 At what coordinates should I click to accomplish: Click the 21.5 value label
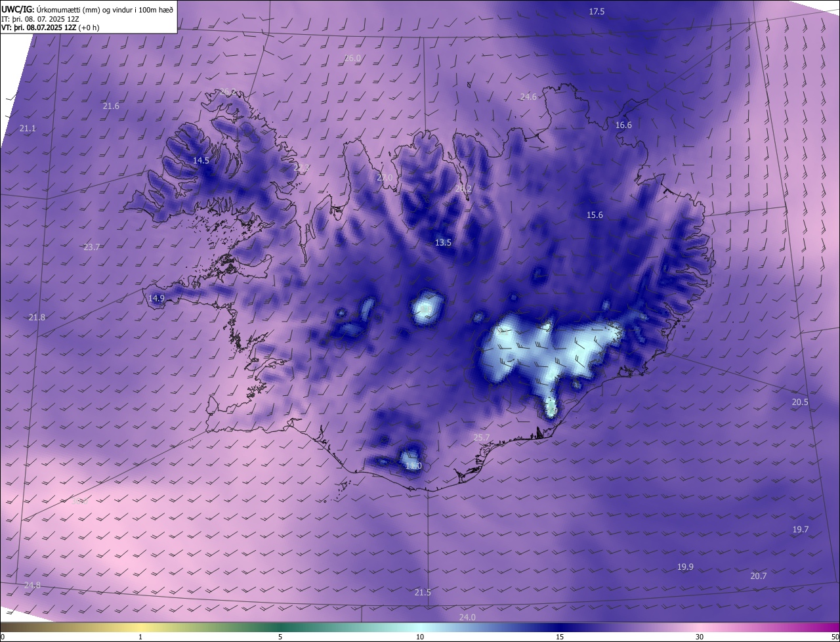pyautogui.click(x=423, y=593)
